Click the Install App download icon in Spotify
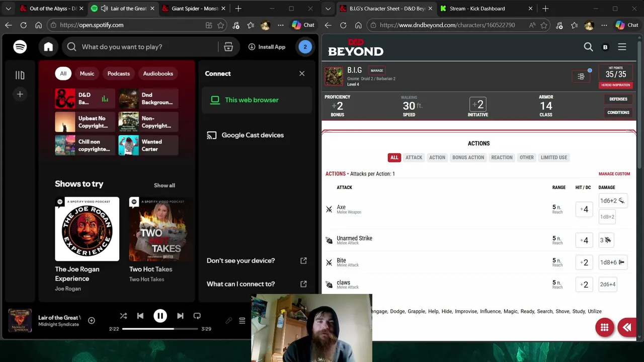Screen dimensions: 644x362 (252, 47)
